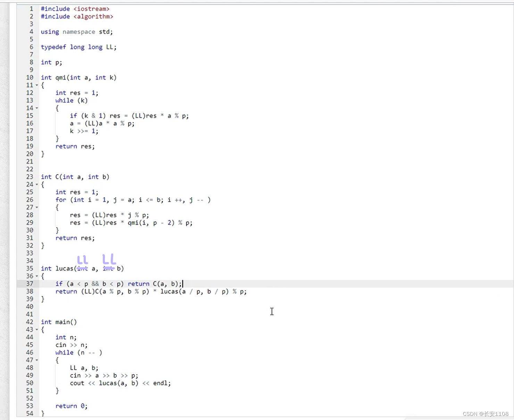This screenshot has width=514, height=420.
Task: Click the 'if (k & 1) res = (LL)res * a % p;' line
Action: (x=129, y=116)
